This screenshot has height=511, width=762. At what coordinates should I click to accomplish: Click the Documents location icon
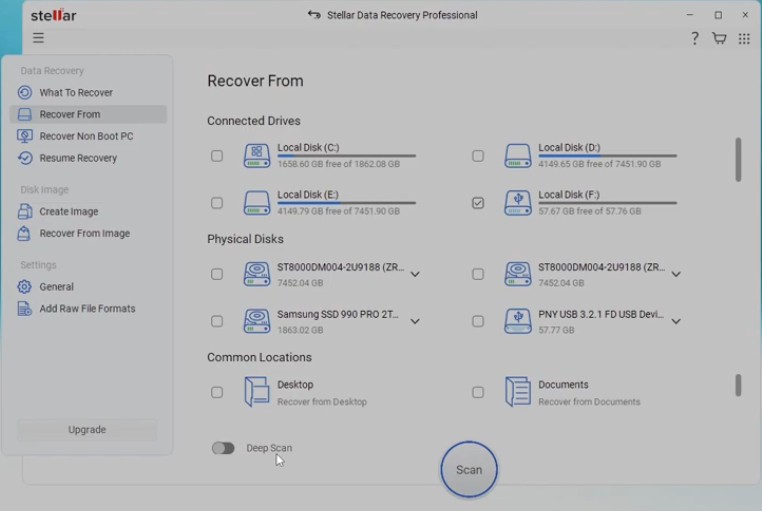[518, 392]
